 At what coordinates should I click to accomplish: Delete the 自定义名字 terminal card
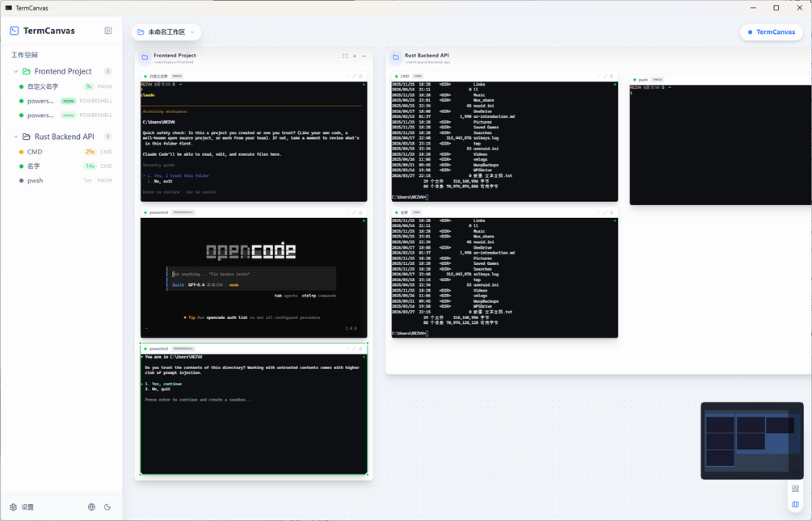(x=361, y=76)
